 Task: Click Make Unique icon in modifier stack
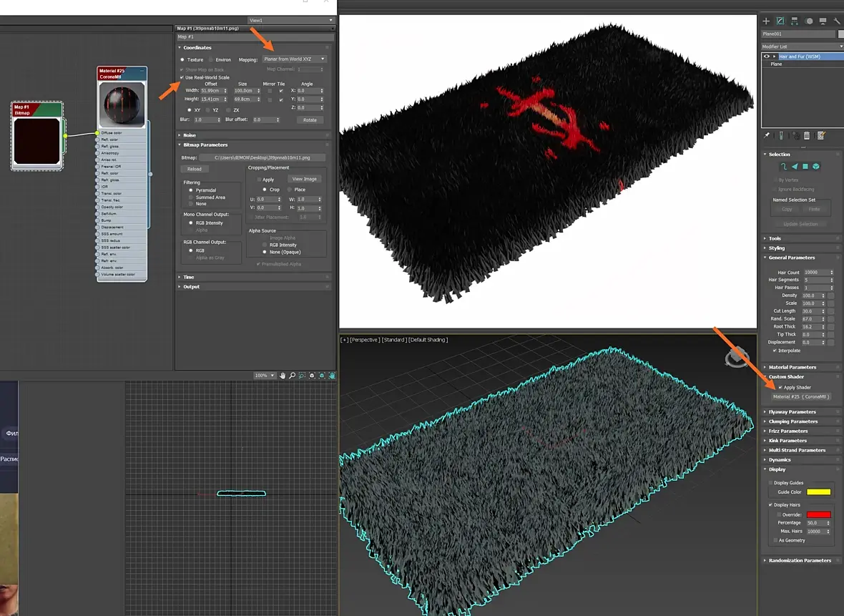pyautogui.click(x=795, y=136)
